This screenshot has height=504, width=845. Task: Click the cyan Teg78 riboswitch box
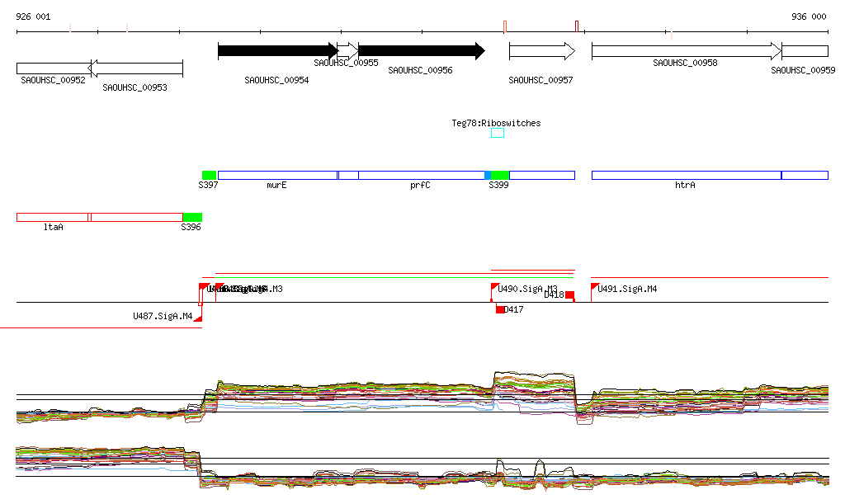pyautogui.click(x=498, y=133)
